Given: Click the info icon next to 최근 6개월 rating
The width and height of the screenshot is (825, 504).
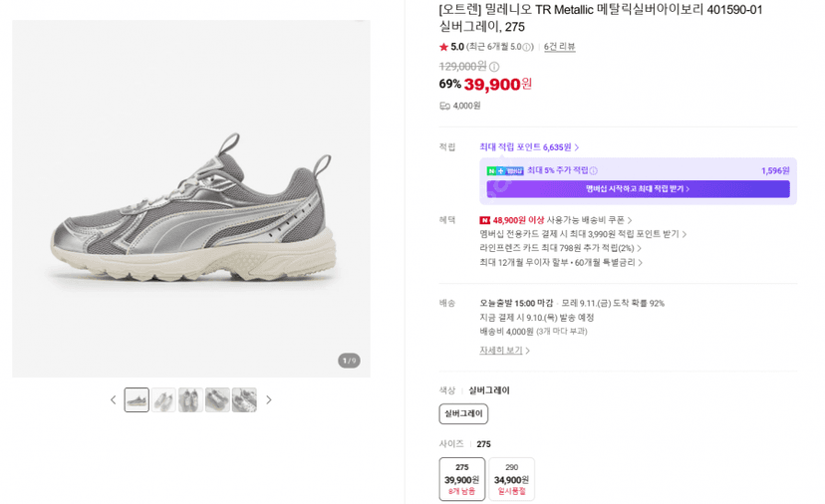Looking at the screenshot, I should pyautogui.click(x=526, y=47).
